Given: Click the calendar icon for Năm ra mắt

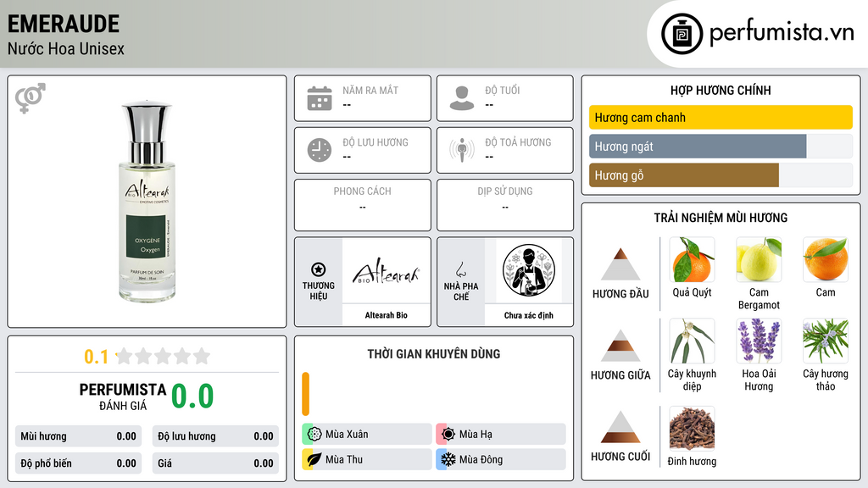Looking at the screenshot, I should pyautogui.click(x=320, y=98).
